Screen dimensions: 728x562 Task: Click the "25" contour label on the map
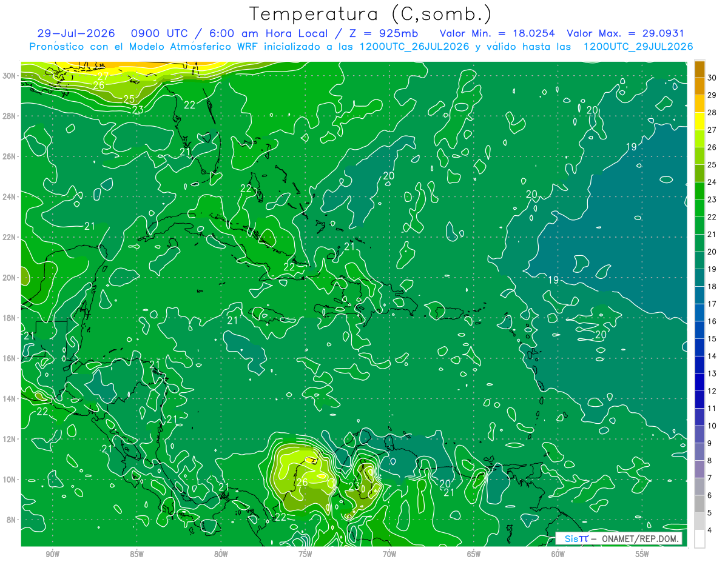[129, 99]
